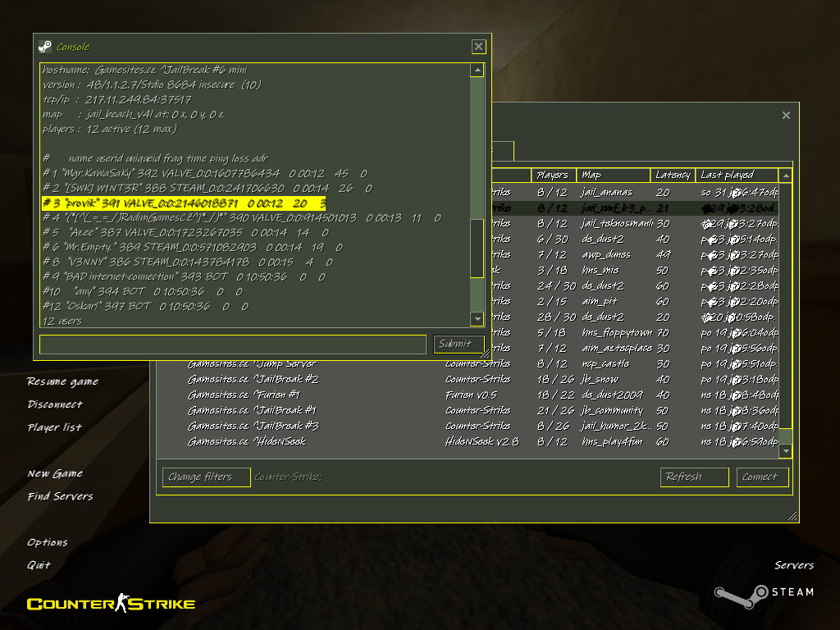Sort server list by Map column
Screen dimensions: 840x630
(614, 176)
